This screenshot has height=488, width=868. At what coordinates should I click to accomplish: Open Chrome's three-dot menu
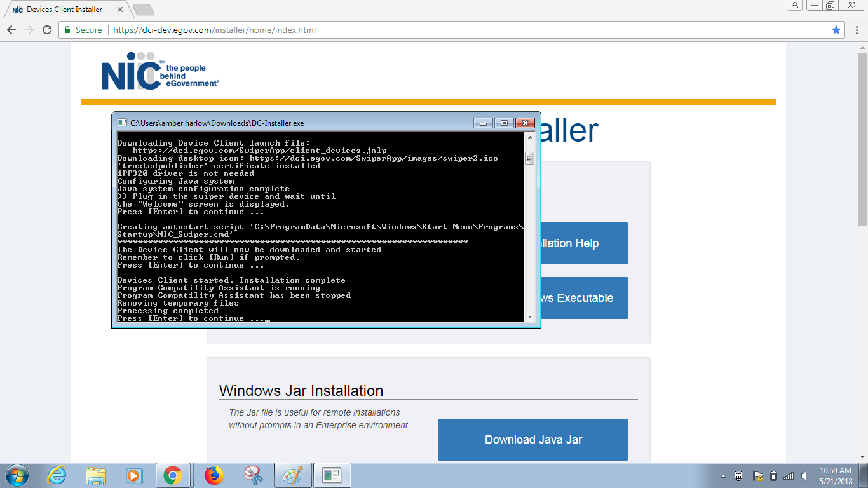(855, 30)
